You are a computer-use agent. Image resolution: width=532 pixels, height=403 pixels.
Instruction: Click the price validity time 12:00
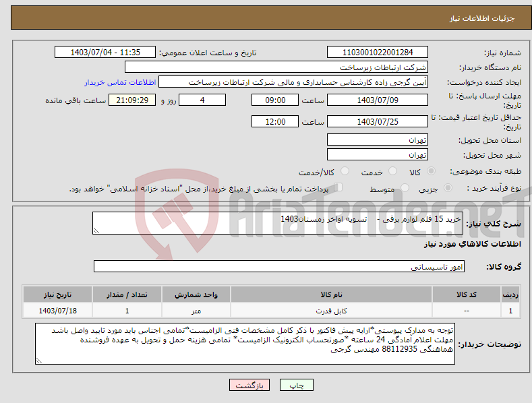(275, 121)
